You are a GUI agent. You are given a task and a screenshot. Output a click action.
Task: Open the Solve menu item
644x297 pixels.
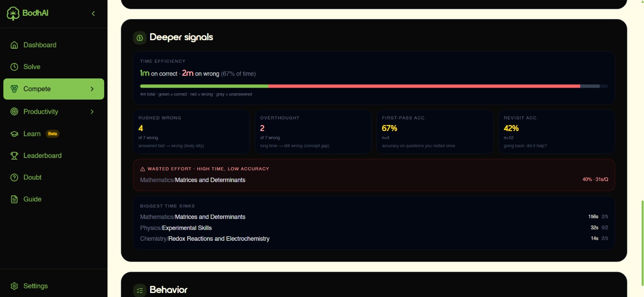54,67
